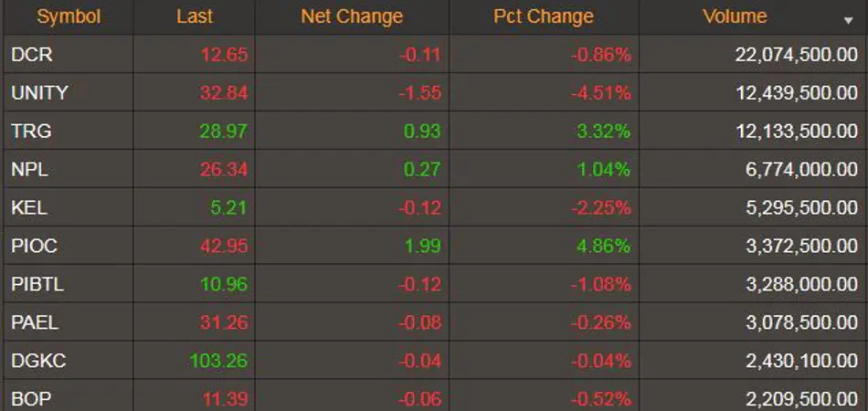Click the Net Change column header
The width and height of the screenshot is (868, 411).
352,16
